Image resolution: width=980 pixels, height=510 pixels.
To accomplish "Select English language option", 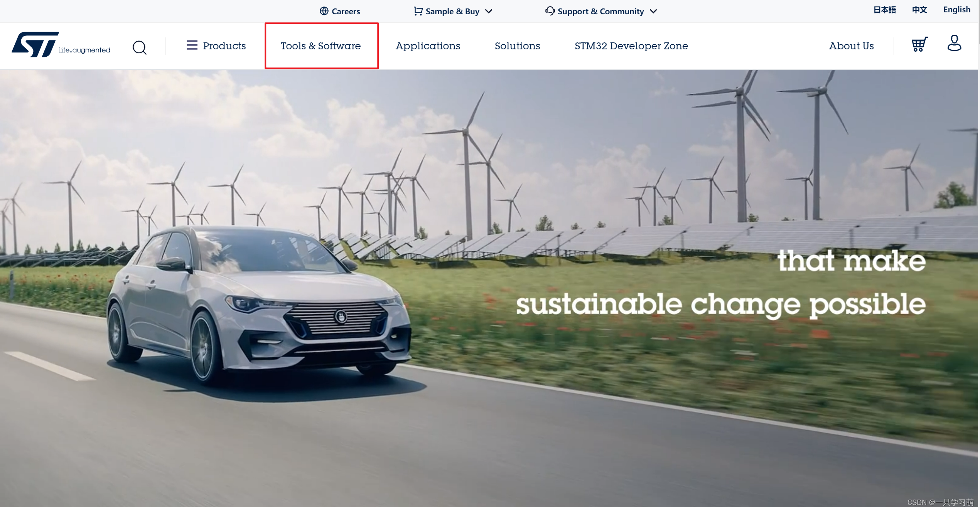I will pyautogui.click(x=956, y=10).
